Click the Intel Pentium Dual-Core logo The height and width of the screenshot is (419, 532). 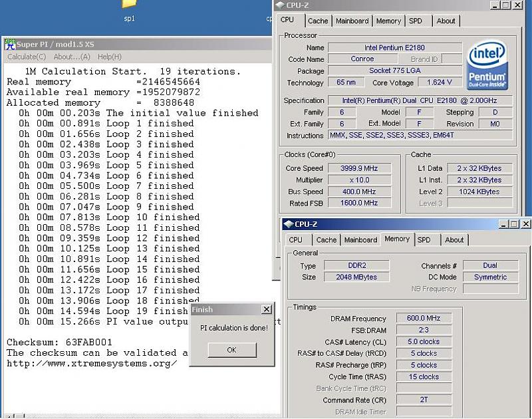487,65
